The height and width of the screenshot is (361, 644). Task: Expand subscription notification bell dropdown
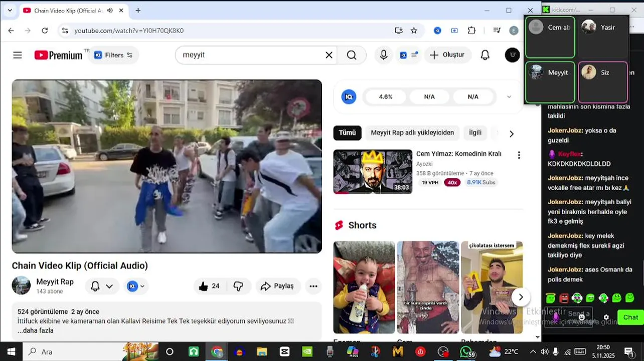pos(102,286)
